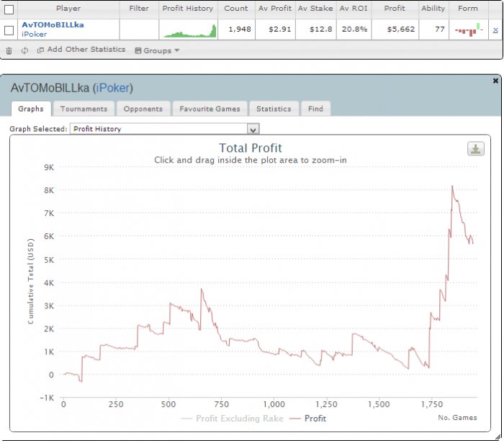Open the Favourite Games tab
Viewport: 504px width, 443px height.
click(210, 109)
